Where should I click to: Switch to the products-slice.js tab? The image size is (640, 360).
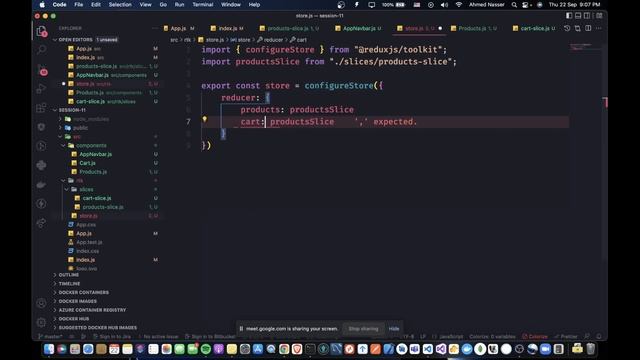288,28
